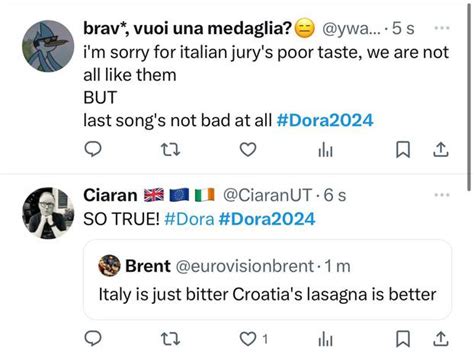View analytics for the first tweet

(x=325, y=150)
